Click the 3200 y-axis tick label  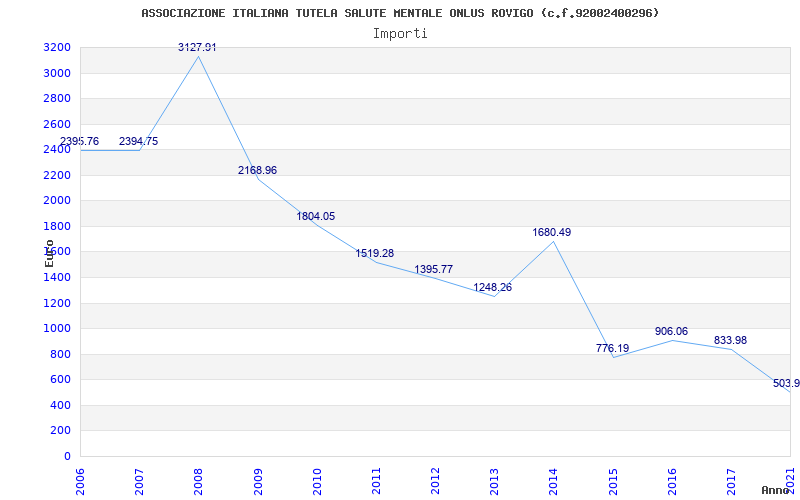click(x=57, y=48)
